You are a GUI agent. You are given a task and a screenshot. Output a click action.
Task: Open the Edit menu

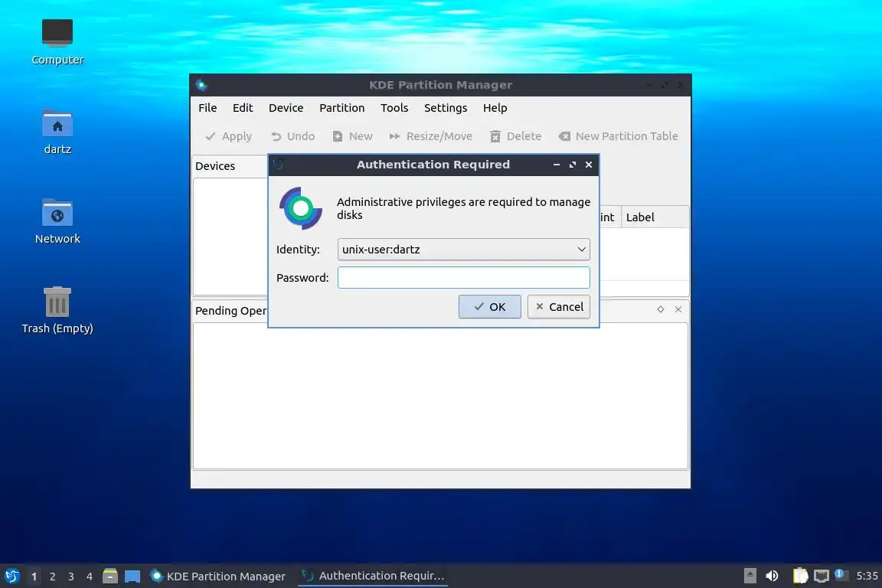point(243,107)
